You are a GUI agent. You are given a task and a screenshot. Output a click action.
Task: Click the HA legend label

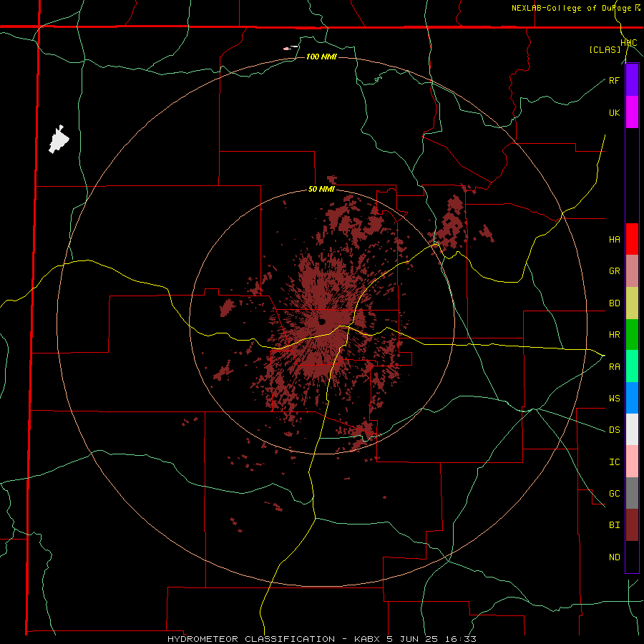click(614, 240)
